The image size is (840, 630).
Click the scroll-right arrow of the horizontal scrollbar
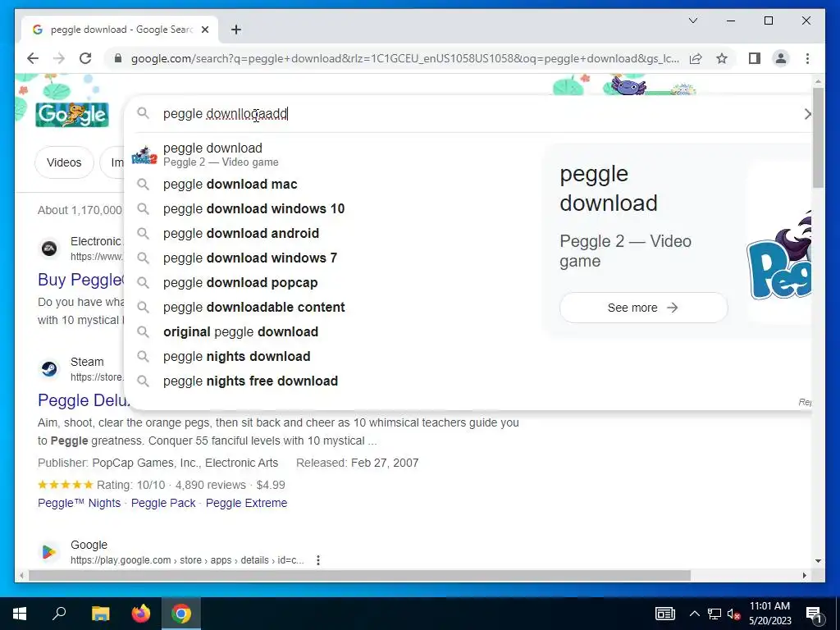[x=804, y=575]
